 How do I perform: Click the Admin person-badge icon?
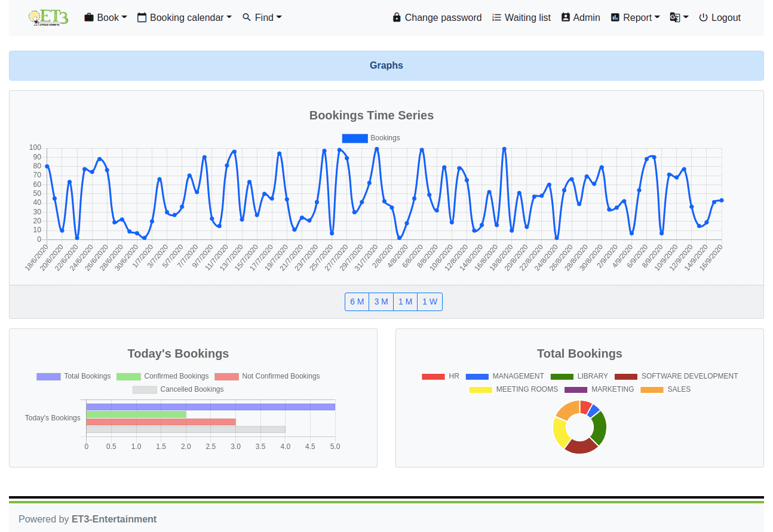click(566, 17)
